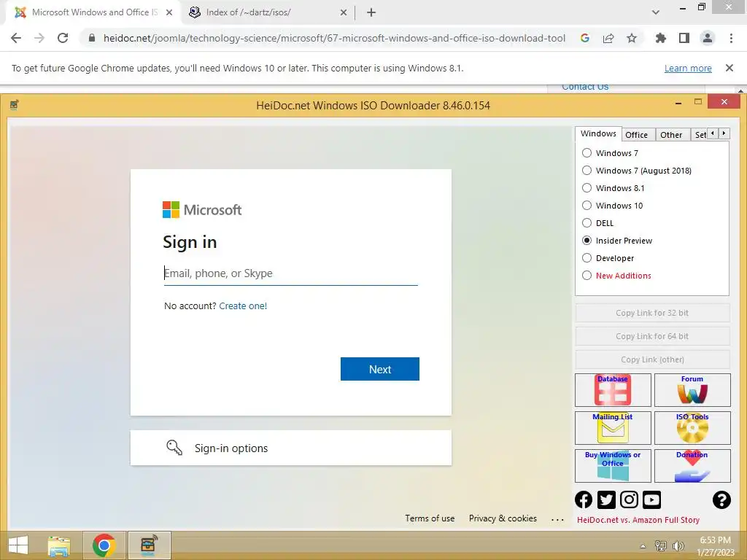Screen dimensions: 747x560
Task: Click the Chrome address bar URL
Action: (x=334, y=38)
